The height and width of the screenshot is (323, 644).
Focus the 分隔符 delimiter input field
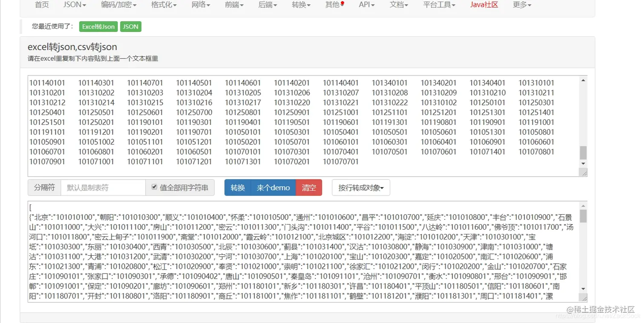[103, 187]
